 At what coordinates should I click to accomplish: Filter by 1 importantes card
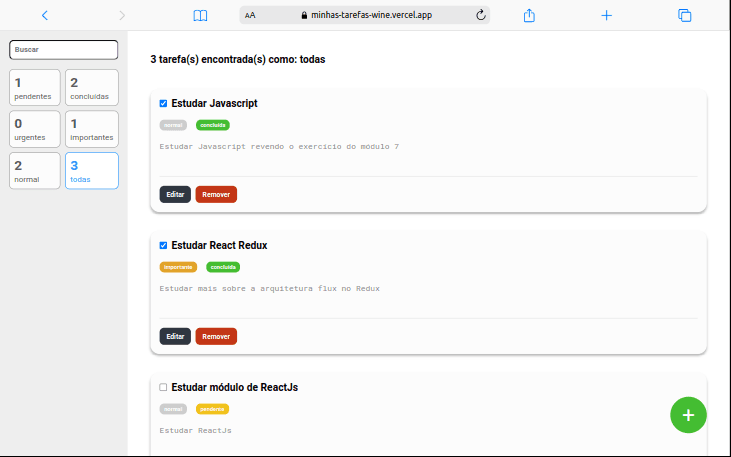click(92, 129)
